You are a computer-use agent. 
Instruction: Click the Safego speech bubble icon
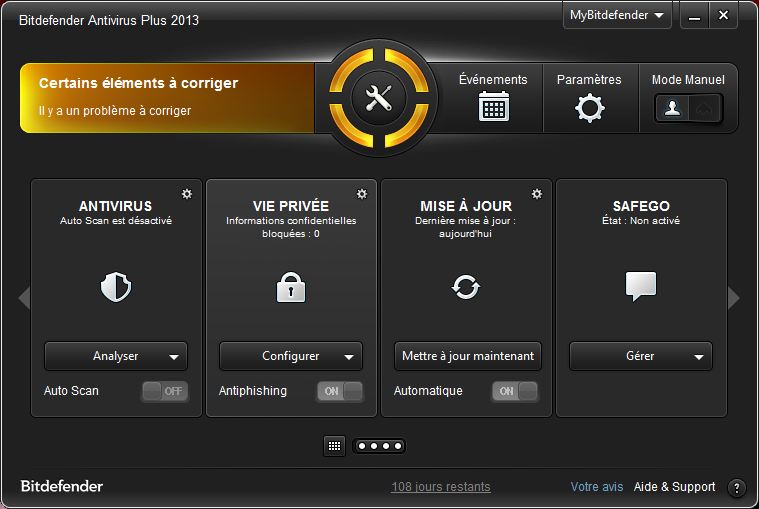641,286
